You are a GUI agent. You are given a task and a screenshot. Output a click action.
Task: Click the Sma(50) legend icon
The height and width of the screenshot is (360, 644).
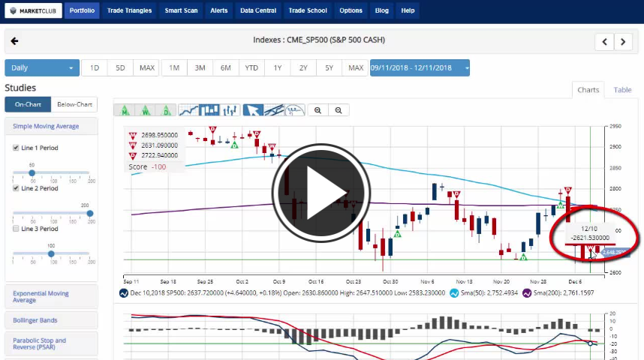454,293
